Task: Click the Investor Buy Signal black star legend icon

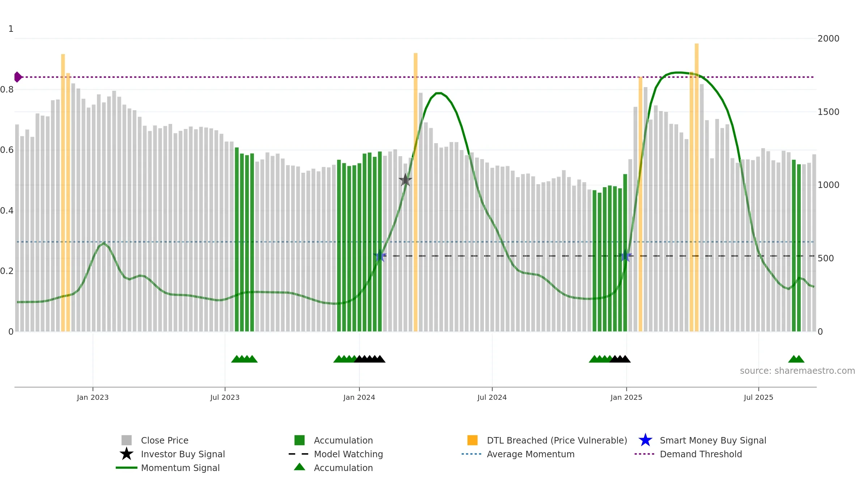Action: [127, 454]
